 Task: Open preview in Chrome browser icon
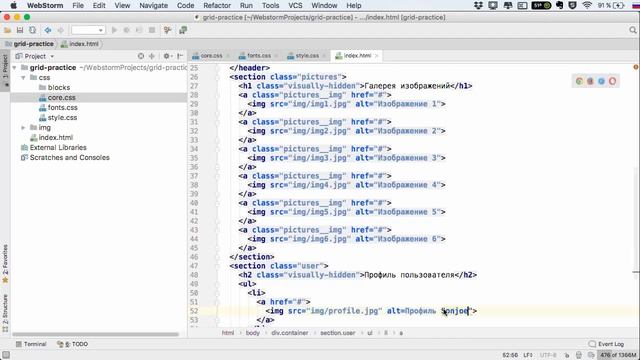click(x=579, y=81)
